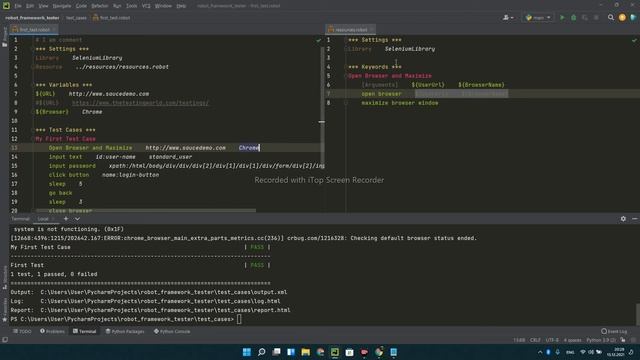This screenshot has height=360, width=640.
Task: Run the current configuration with green play icon
Action: pos(562,18)
